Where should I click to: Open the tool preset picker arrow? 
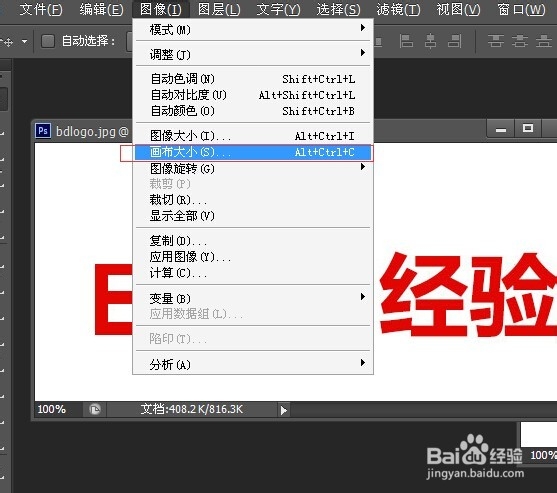pos(24,42)
